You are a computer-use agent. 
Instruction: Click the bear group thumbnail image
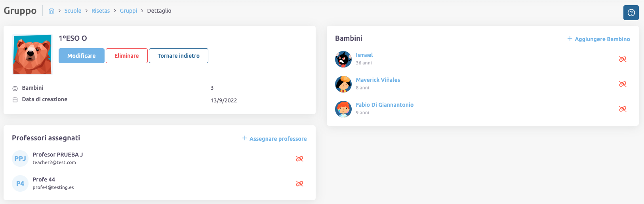[32, 55]
